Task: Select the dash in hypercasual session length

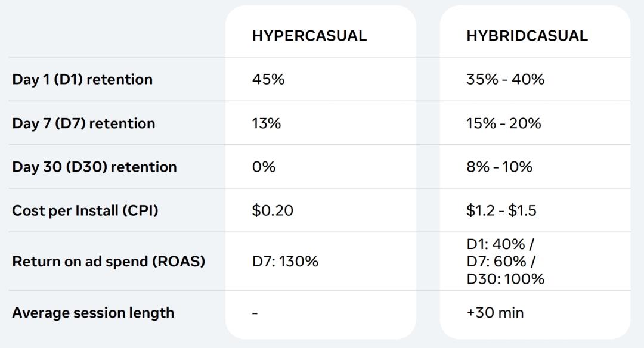Action: pos(255,313)
